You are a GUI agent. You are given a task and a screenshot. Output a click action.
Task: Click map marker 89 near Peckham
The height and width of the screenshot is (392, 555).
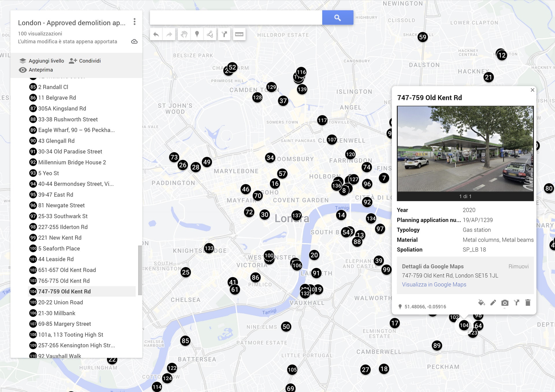coord(437,345)
